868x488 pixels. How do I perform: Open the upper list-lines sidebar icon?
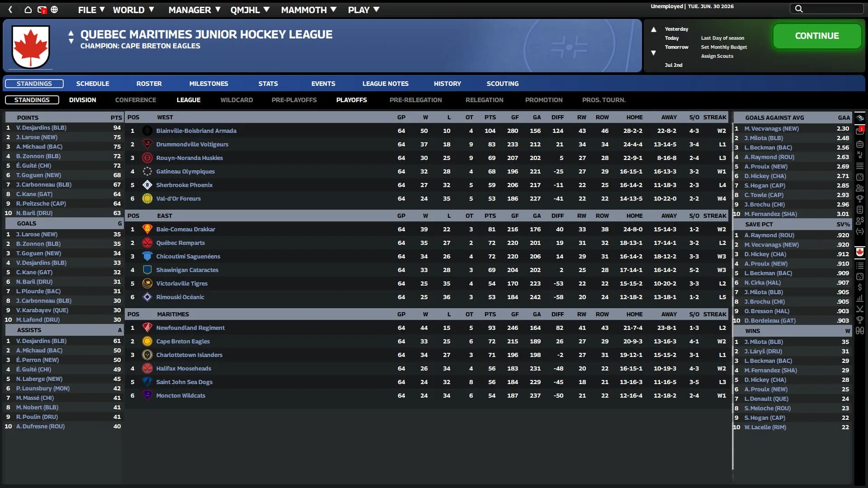click(860, 166)
